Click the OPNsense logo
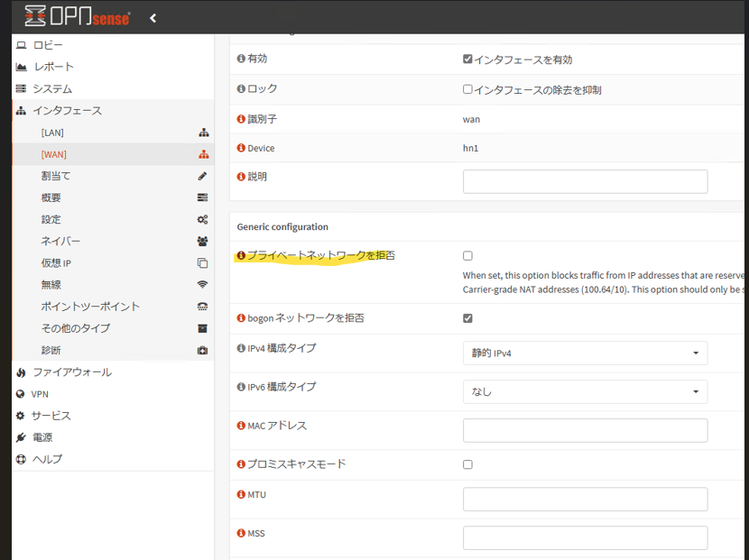The image size is (749, 560). pos(78,17)
